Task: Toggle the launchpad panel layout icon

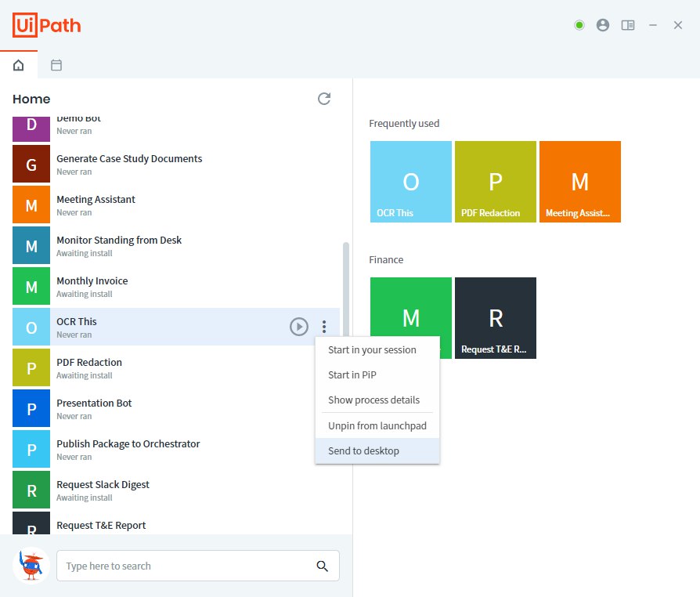Action: point(628,25)
